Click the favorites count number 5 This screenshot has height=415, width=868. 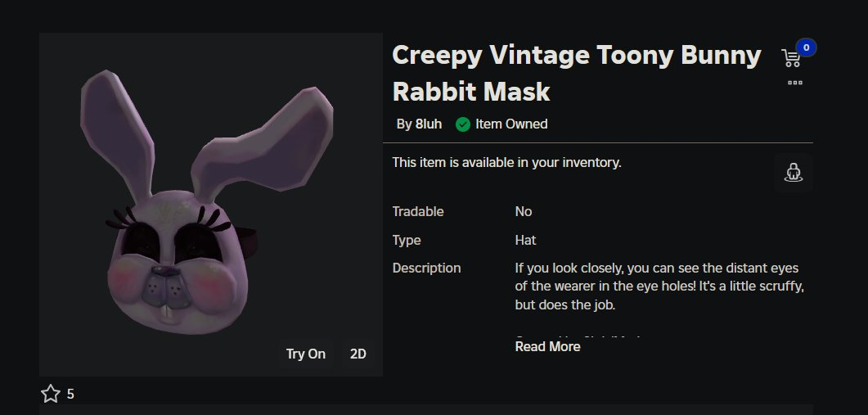tap(70, 395)
